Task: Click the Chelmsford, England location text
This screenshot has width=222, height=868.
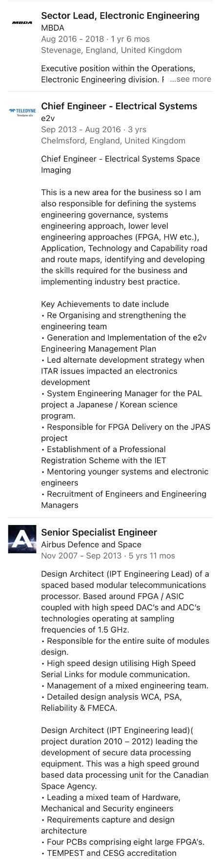Action: [113, 141]
